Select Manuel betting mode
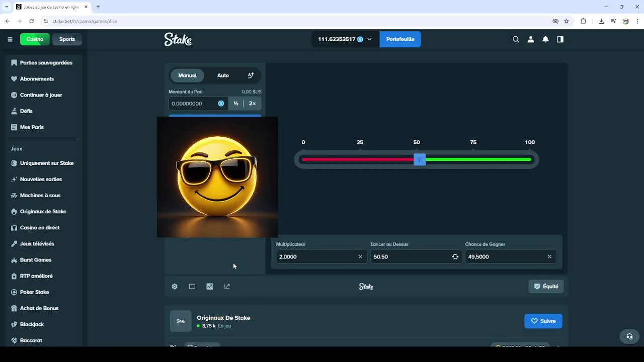Image resolution: width=644 pixels, height=362 pixels. point(187,75)
